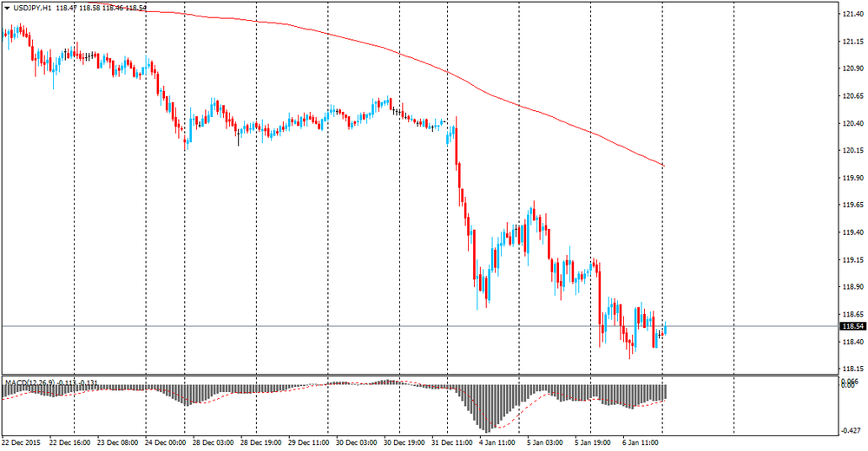Click the 120.40 price axis label
The image size is (868, 451).
pyautogui.click(x=853, y=123)
